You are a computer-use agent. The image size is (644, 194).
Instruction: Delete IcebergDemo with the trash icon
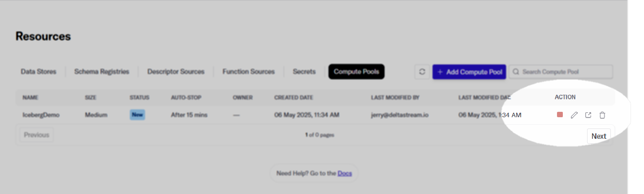[602, 115]
